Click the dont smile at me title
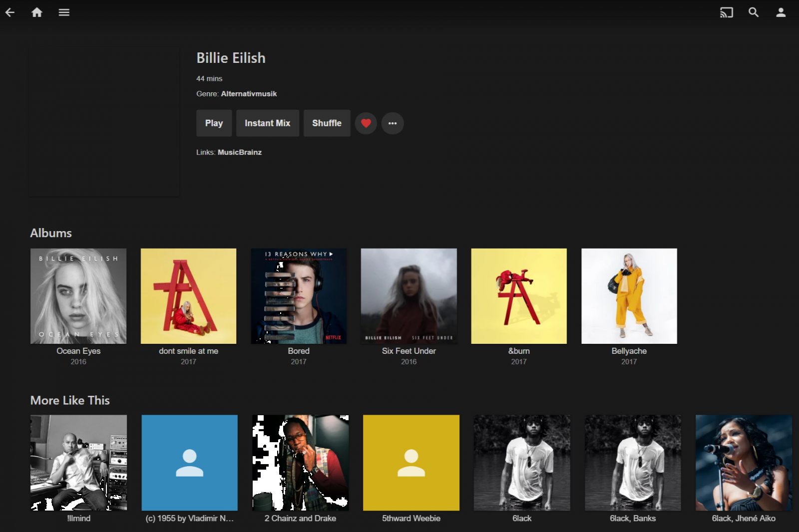Screen dimensions: 799x532 pyautogui.click(x=188, y=351)
